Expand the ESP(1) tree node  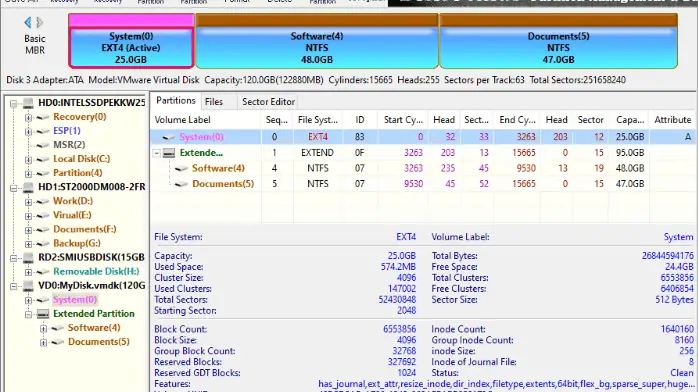click(28, 131)
